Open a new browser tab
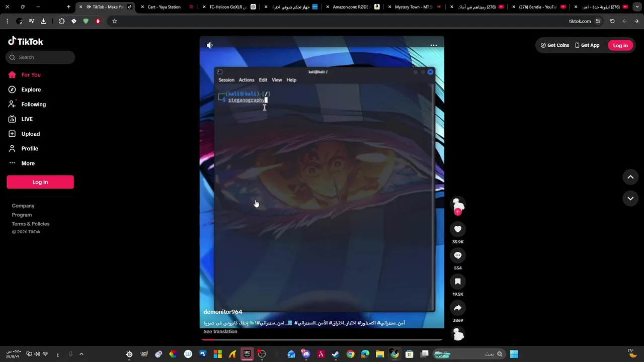Screen dimensions: 644x362 click(x=69, y=7)
